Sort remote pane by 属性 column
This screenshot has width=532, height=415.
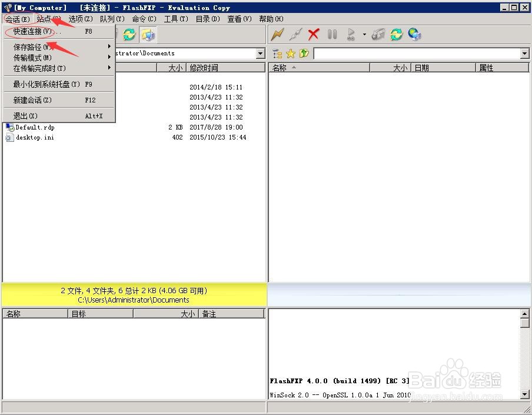tap(502, 68)
